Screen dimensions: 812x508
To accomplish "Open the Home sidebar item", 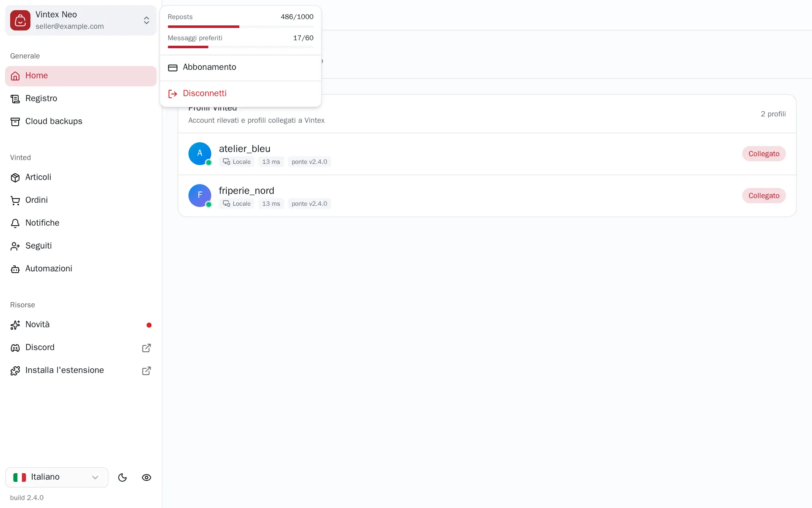I will (x=81, y=76).
